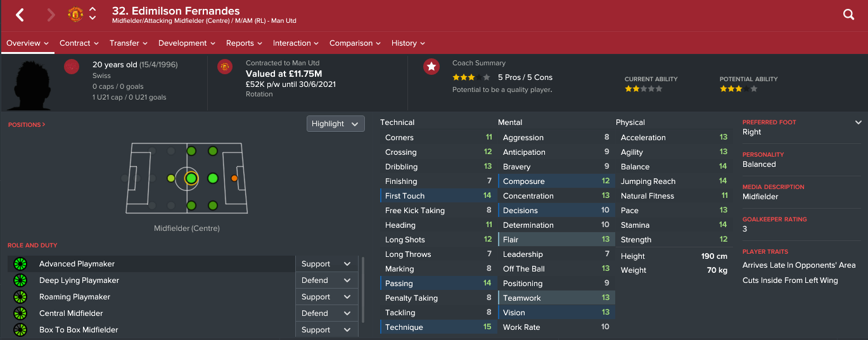Expand the Preferred Foot side panel chevron

point(858,122)
